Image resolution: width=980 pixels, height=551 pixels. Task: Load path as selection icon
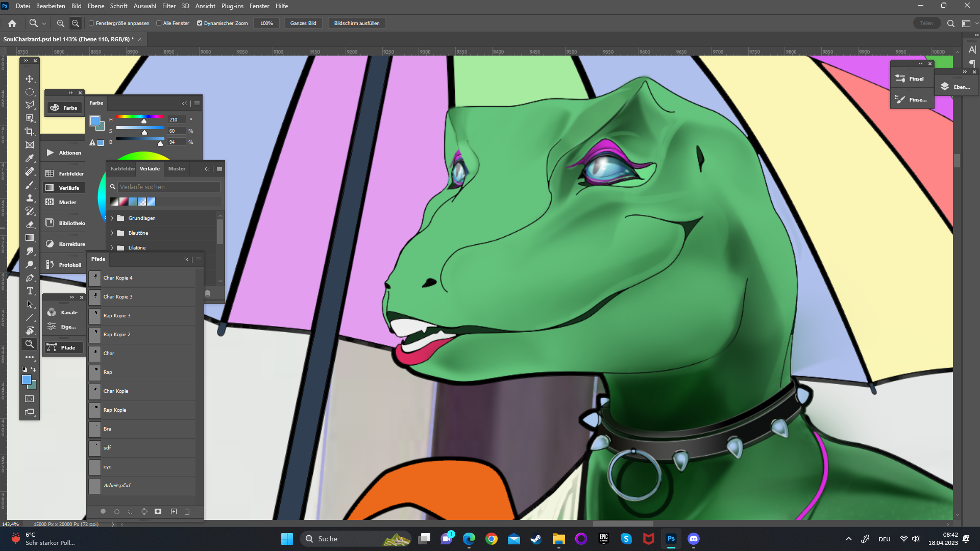click(131, 511)
